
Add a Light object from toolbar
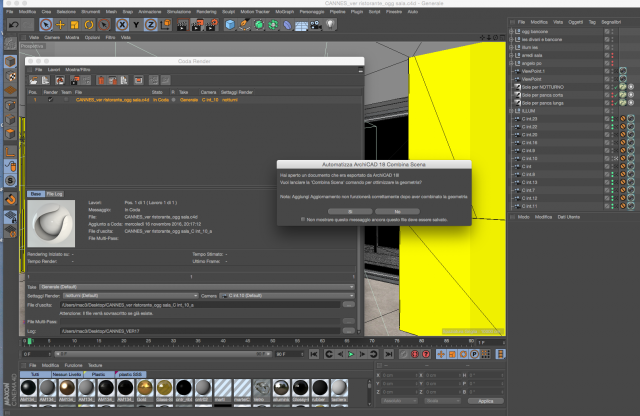330,25
